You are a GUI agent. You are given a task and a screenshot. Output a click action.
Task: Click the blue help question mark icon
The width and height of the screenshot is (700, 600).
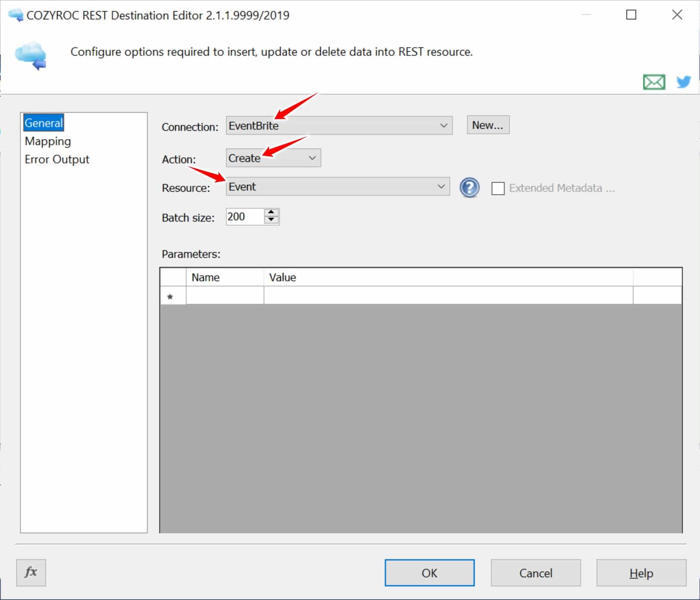[469, 188]
